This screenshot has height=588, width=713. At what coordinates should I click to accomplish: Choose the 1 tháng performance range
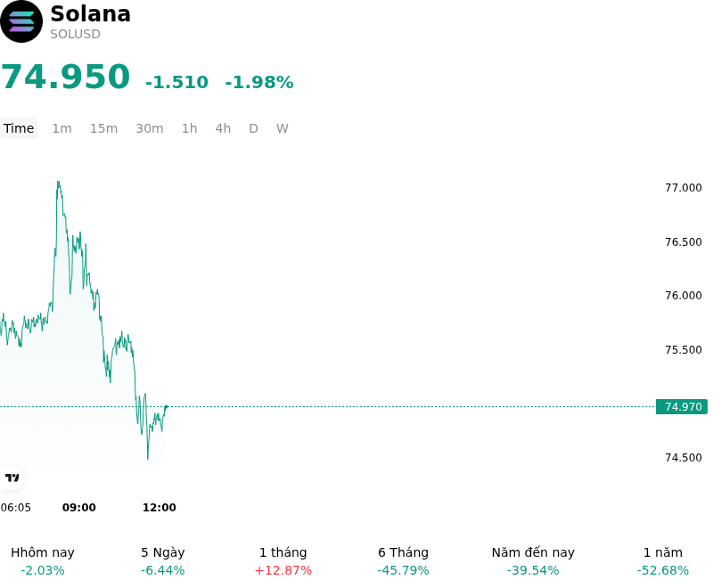pos(283,561)
